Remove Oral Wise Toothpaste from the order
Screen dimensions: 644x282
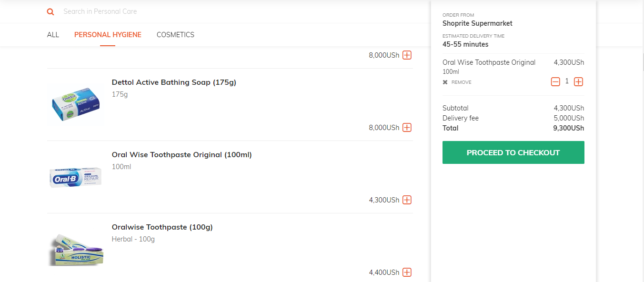point(457,82)
